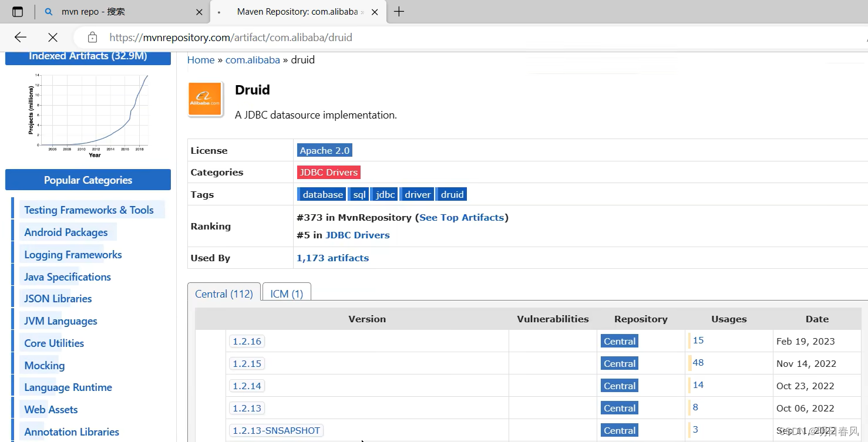Switch to the 'mvn repo - 搜索' tab

(122, 12)
